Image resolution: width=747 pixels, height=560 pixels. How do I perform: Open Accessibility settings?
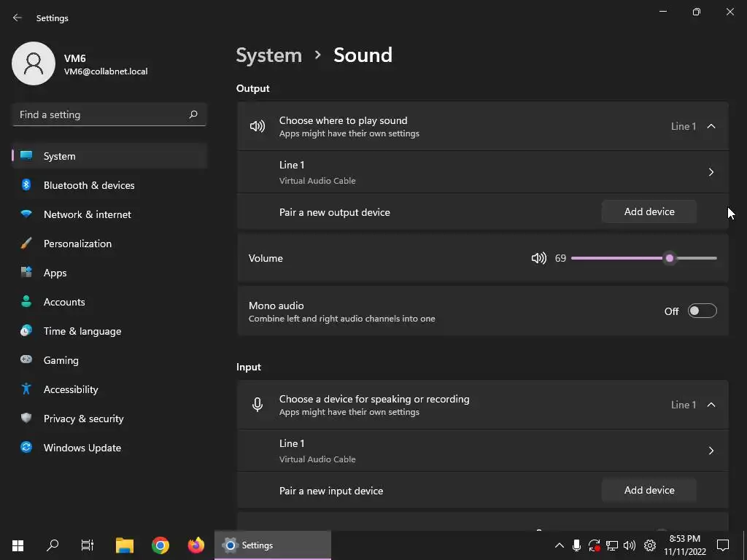click(109, 389)
